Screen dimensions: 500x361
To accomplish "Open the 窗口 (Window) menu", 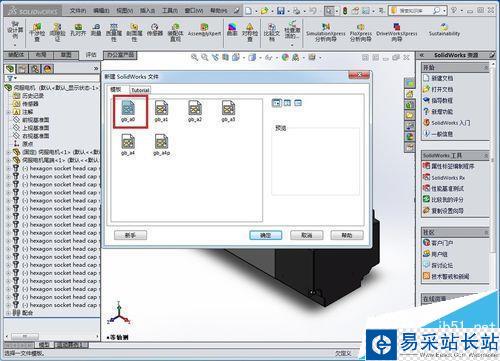I will click(x=194, y=11).
